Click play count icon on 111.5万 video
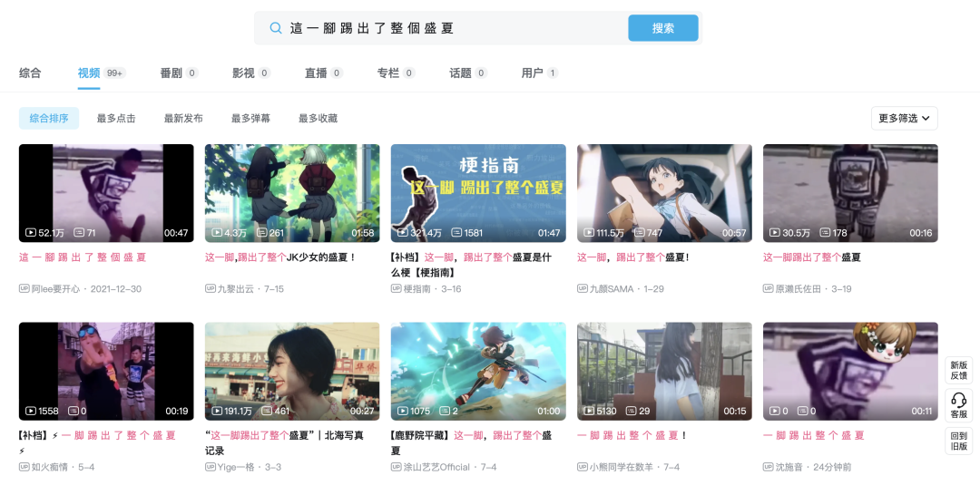The height and width of the screenshot is (485, 980). (x=589, y=233)
